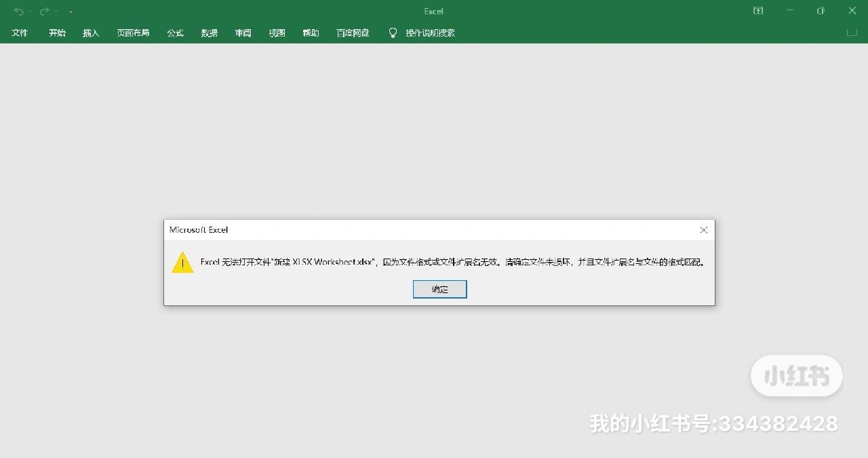Expand the Undo history dropdown arrow

pyautogui.click(x=31, y=12)
